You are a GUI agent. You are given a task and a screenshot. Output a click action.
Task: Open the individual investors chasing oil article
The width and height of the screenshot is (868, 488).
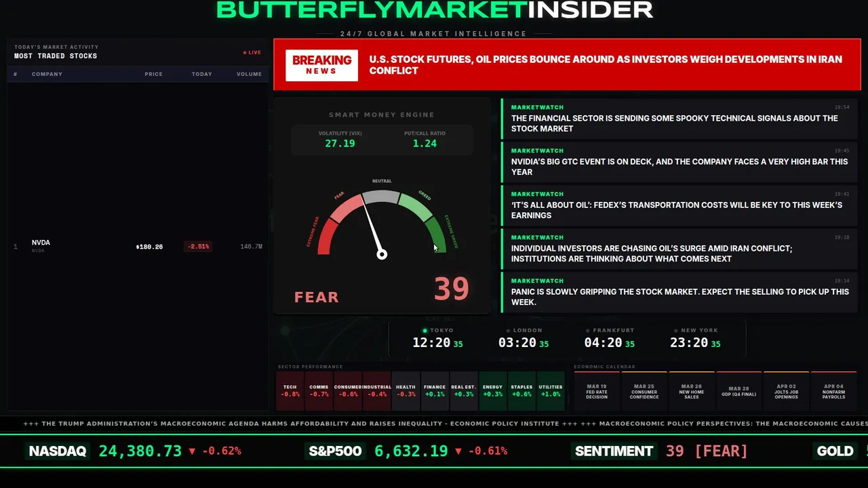679,249
